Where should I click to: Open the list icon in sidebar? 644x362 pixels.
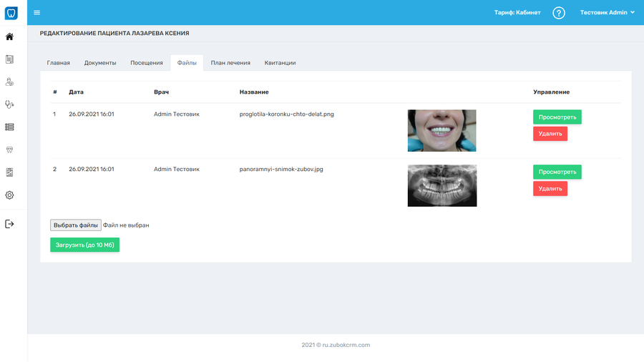click(x=9, y=127)
